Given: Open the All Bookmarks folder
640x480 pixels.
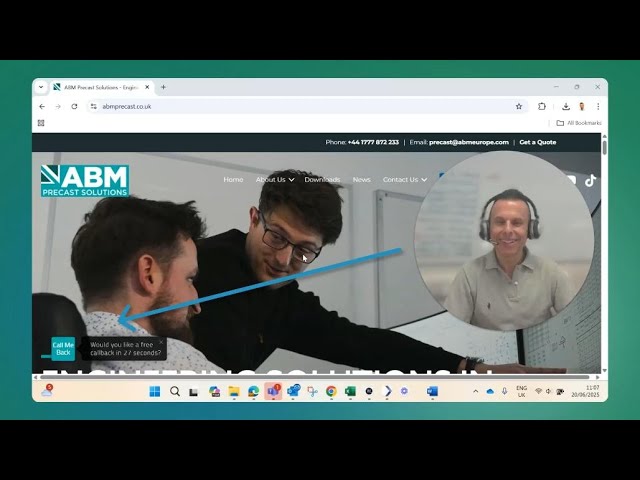Looking at the screenshot, I should [x=579, y=123].
